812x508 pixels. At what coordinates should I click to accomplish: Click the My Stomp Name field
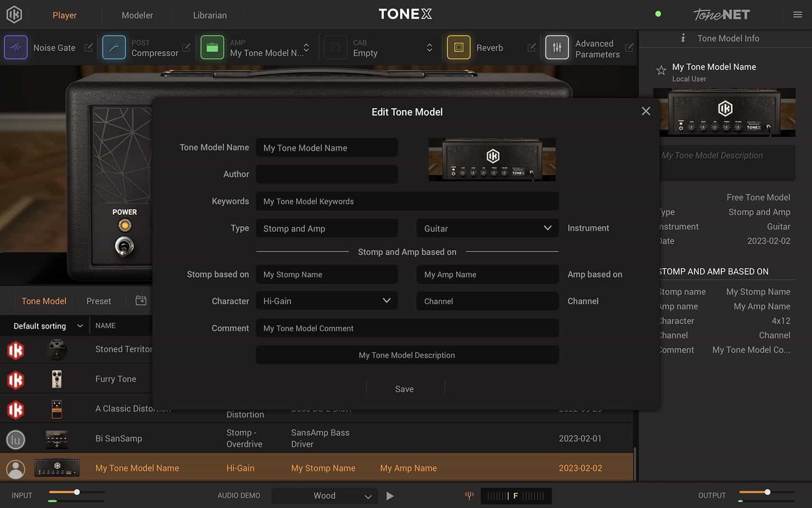pyautogui.click(x=327, y=274)
